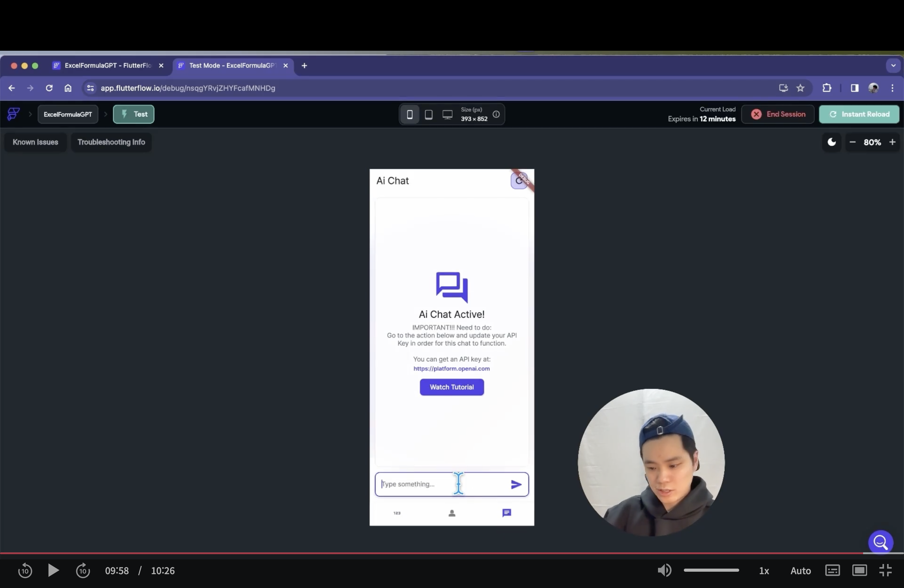Click the install app icon in address bar

pyautogui.click(x=783, y=88)
